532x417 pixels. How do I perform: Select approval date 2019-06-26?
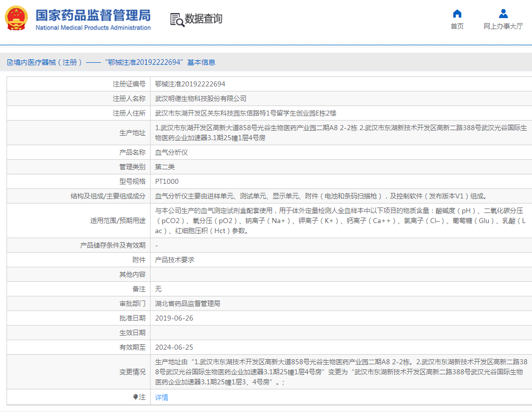(x=174, y=319)
